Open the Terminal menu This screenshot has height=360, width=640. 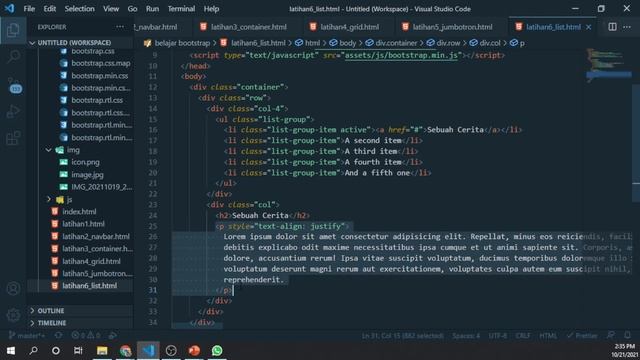coord(181,9)
